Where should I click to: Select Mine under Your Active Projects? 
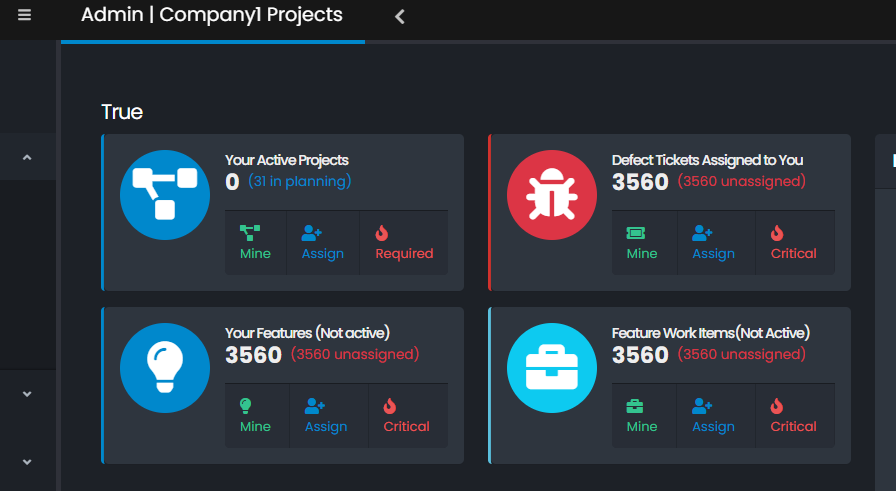255,243
